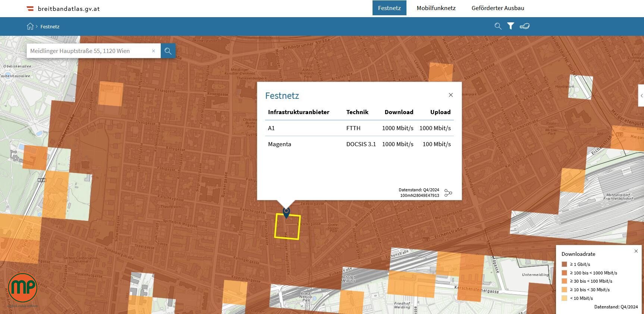644x314 pixels.
Task: Open the Austria map overview icon
Action: (525, 26)
